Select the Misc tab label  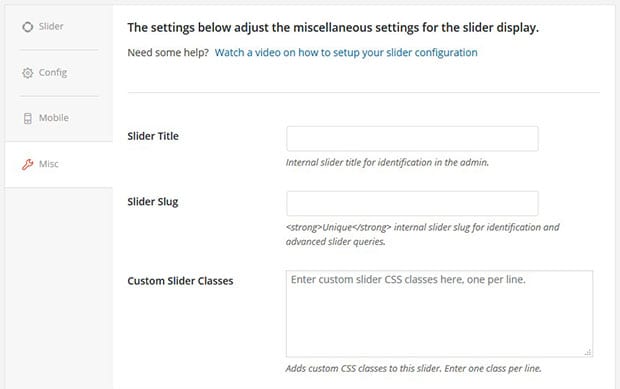[49, 164]
